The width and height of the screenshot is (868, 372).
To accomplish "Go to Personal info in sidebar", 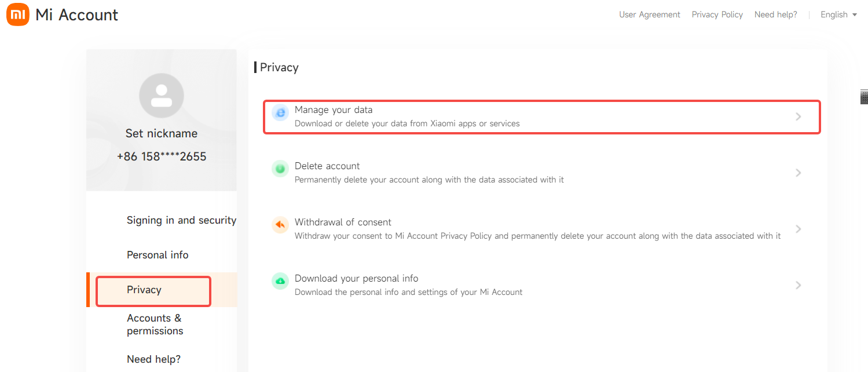I will pos(158,255).
